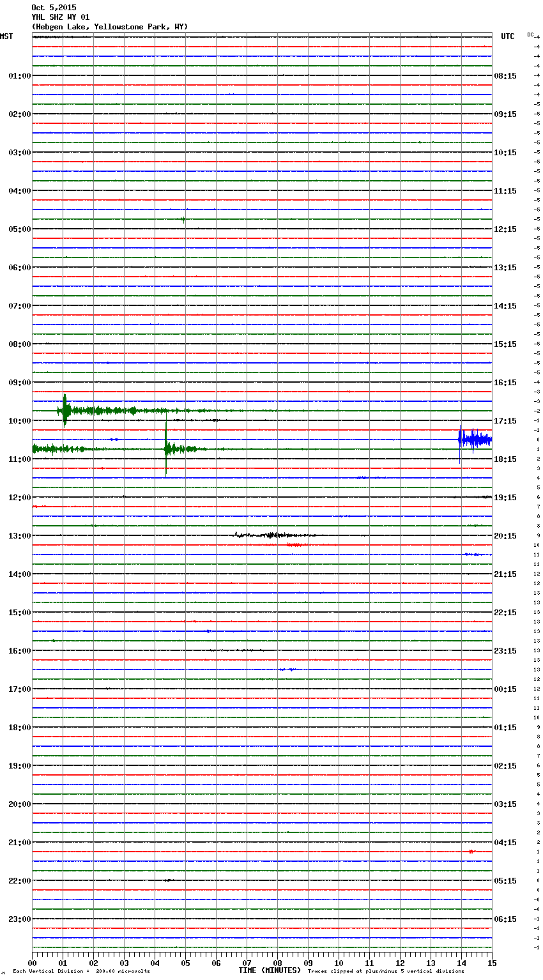Select the 23:00 MST time label
Viewport: 543px width, 980px height.
pyautogui.click(x=19, y=919)
